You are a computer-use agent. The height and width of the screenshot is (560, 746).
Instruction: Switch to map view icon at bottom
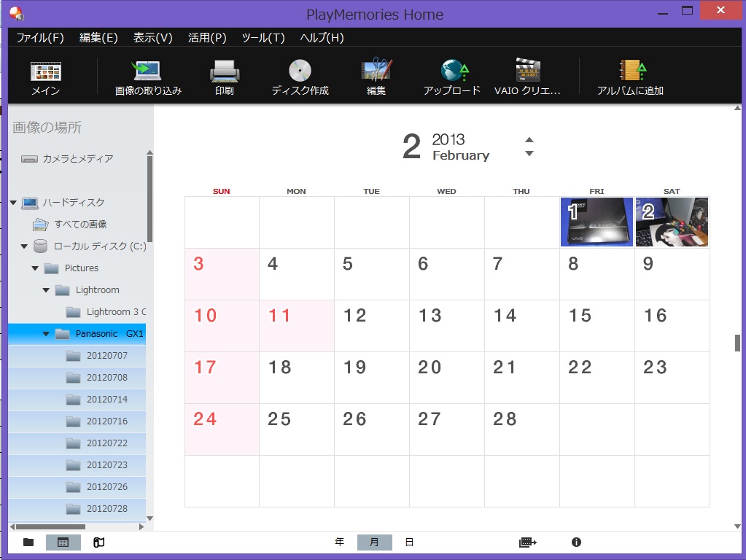[99, 542]
